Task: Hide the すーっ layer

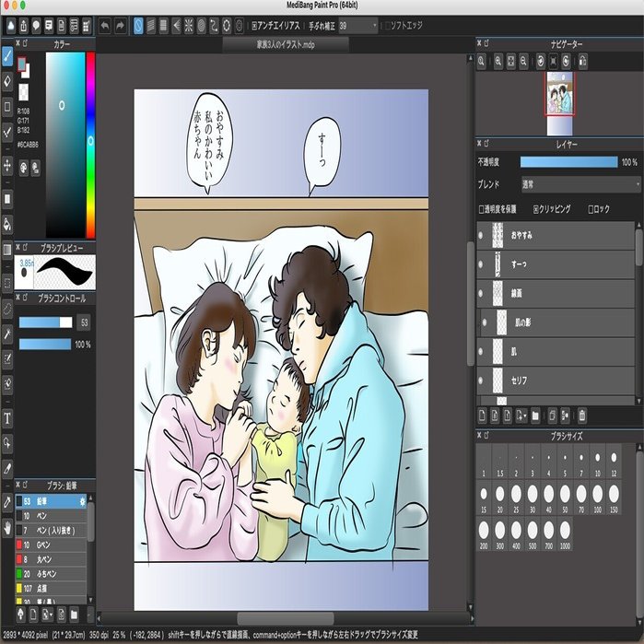Action: pyautogui.click(x=481, y=264)
